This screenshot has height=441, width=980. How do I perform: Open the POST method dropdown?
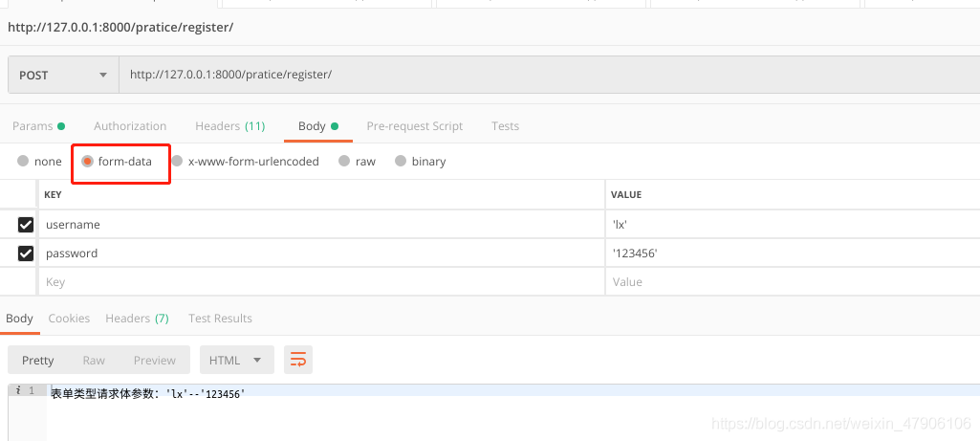[x=63, y=75]
